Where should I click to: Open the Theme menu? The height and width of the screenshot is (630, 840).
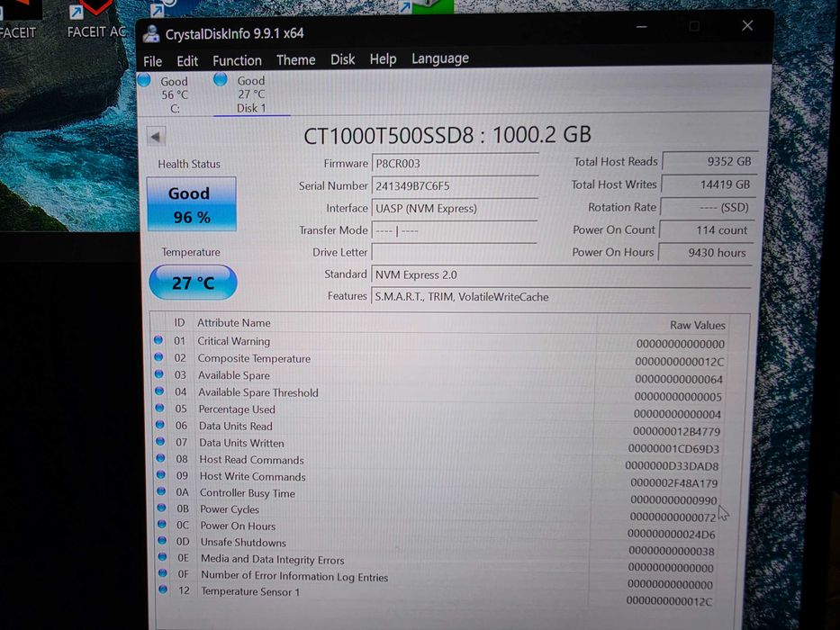(x=295, y=60)
